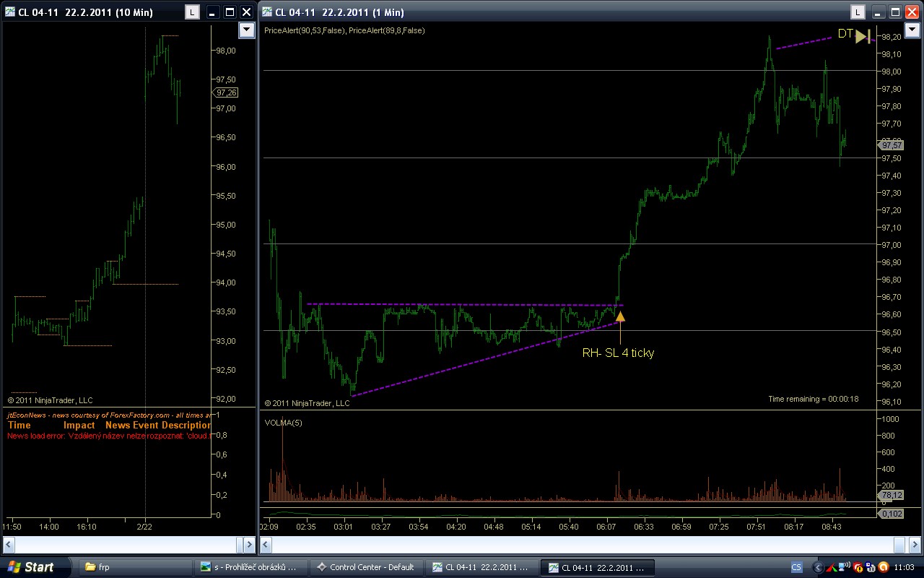The image size is (924, 578).
Task: Open the Windows Start menu
Action: pyautogui.click(x=34, y=567)
